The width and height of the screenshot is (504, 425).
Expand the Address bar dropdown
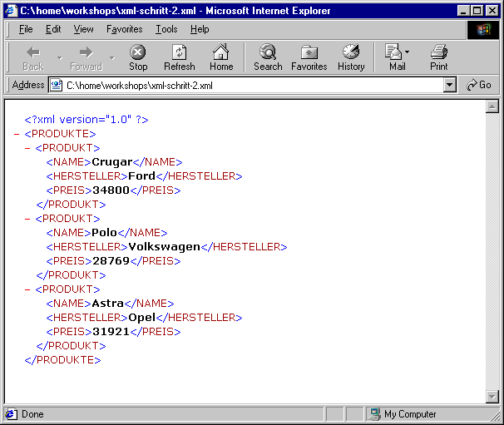tap(450, 85)
